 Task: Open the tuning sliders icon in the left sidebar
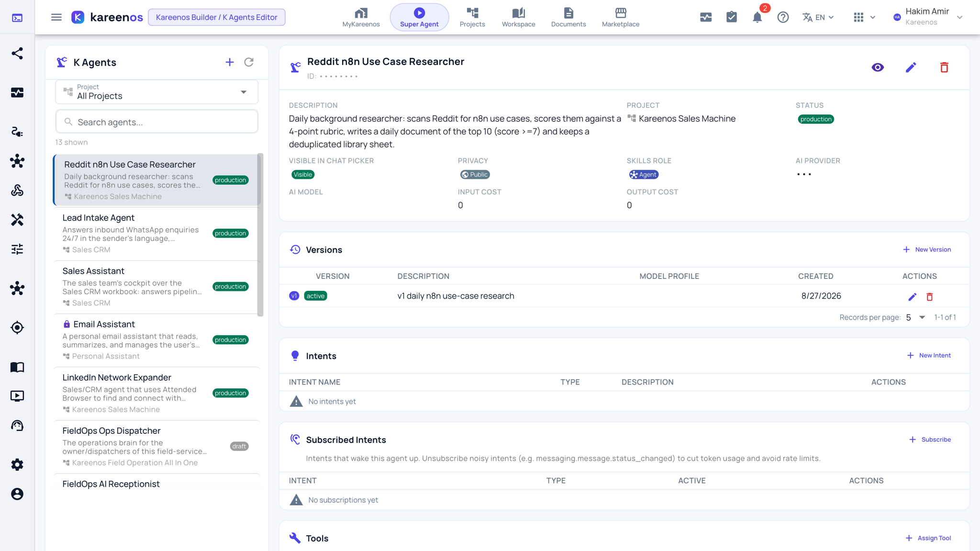coord(17,249)
